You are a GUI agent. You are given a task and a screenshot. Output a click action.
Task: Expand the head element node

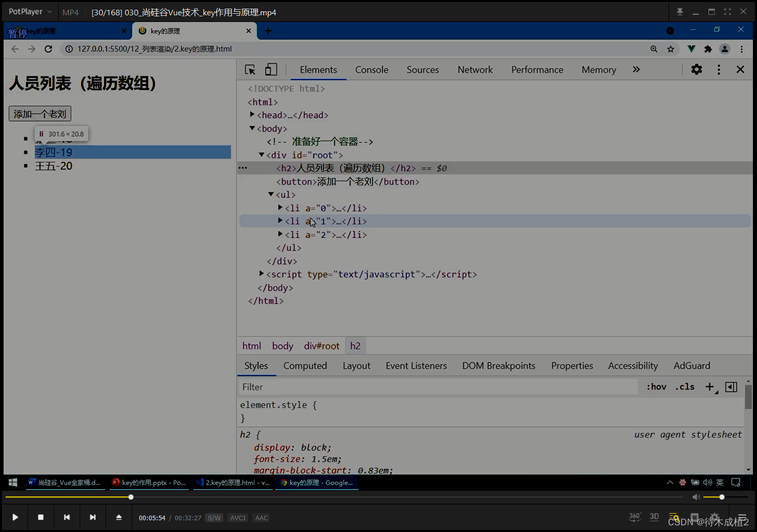pos(252,114)
